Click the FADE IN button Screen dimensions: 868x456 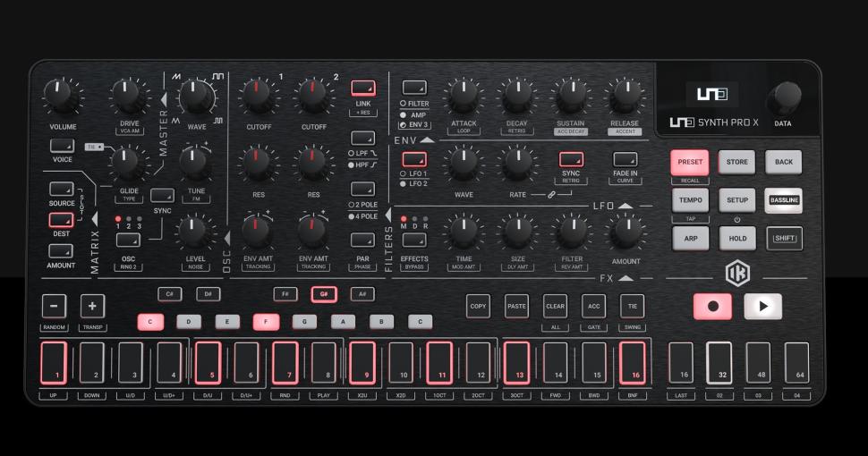(625, 159)
